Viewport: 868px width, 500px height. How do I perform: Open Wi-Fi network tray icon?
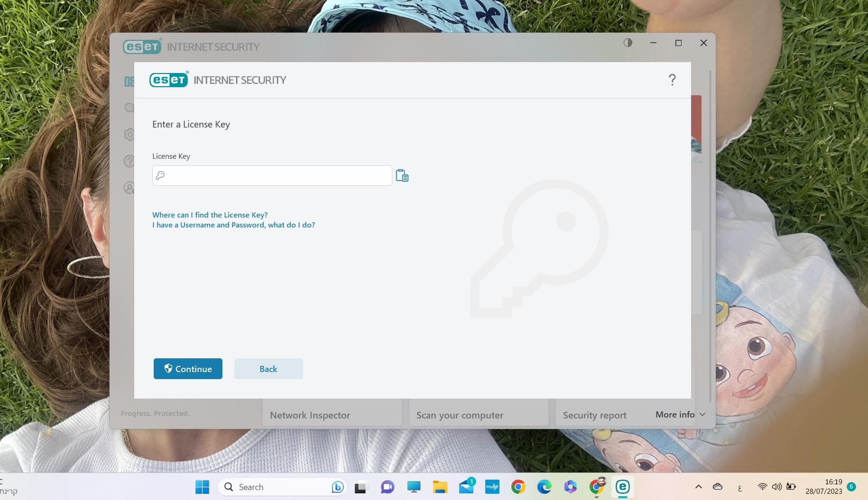[x=762, y=487]
